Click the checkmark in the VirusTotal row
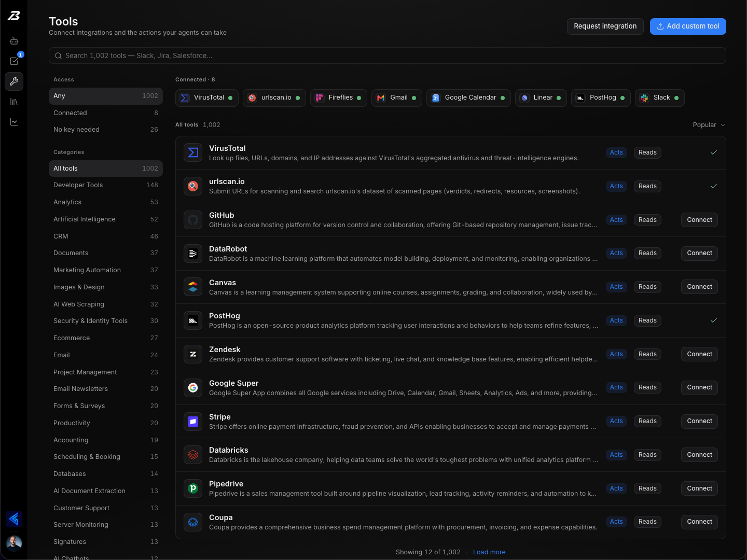Screen dimensions: 747x560 tap(714, 152)
